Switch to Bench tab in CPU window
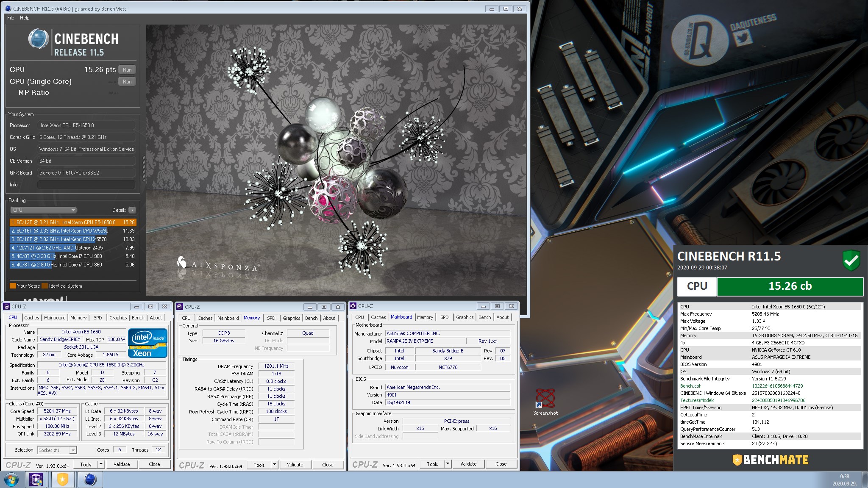Image resolution: width=868 pixels, height=488 pixels. pos(138,318)
